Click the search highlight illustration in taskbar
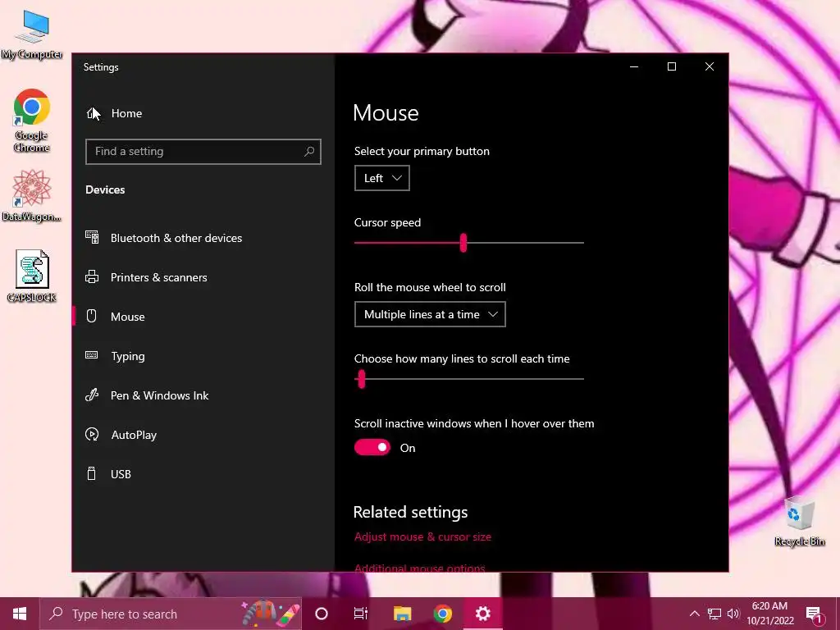 tap(269, 614)
